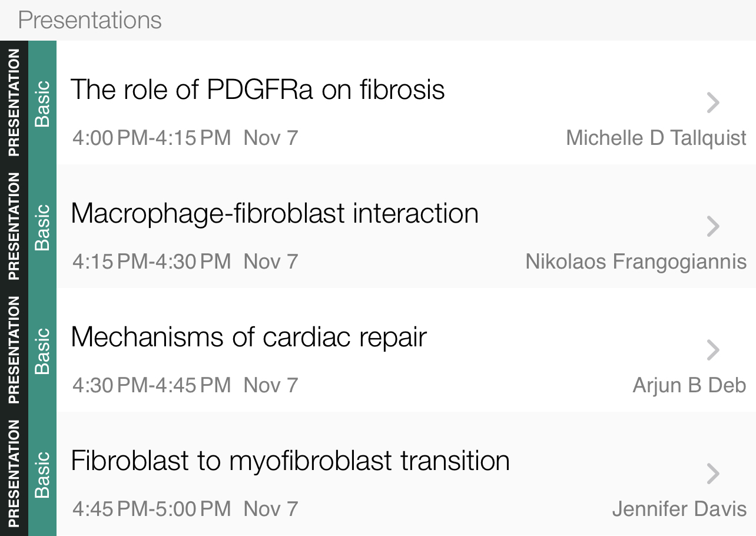Open Fibroblast to myofibroblast transition chevron
The width and height of the screenshot is (756, 536).
click(713, 474)
